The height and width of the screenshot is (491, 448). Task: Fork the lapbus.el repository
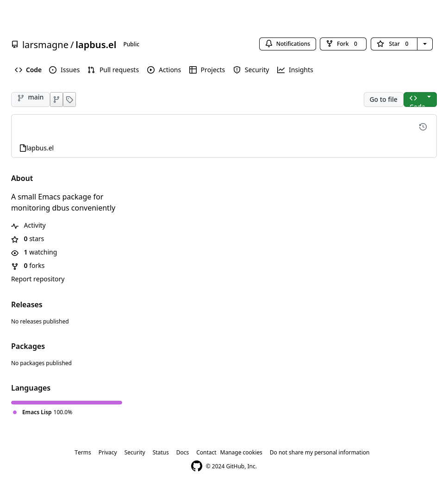pos(343,44)
